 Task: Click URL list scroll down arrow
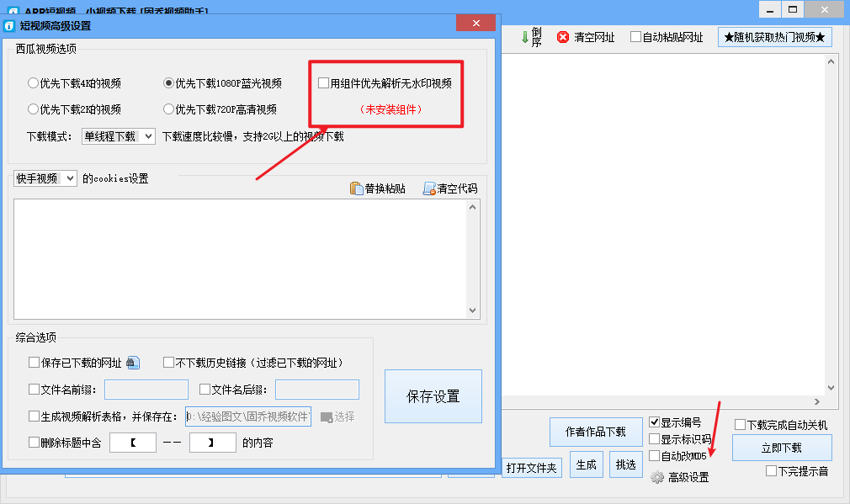[x=831, y=388]
